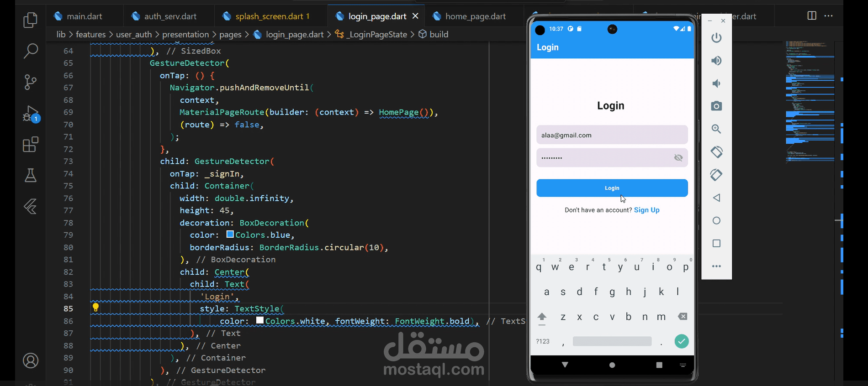Rotate the emulator right
Viewport: 868px width, 386px height.
click(x=716, y=175)
